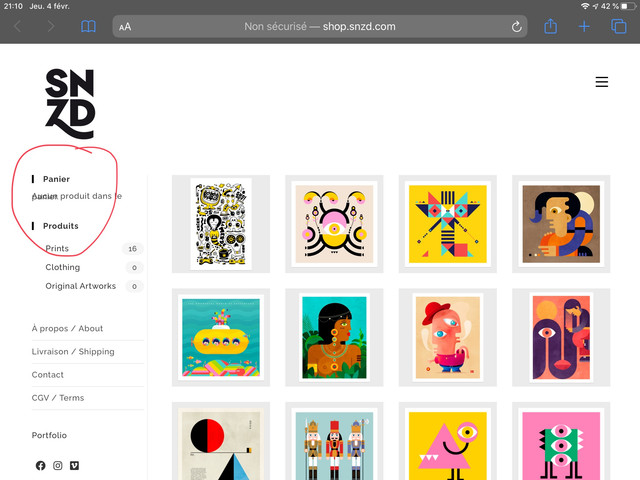The height and width of the screenshot is (480, 640).
Task: Open the brown profile man print
Action: click(x=561, y=224)
